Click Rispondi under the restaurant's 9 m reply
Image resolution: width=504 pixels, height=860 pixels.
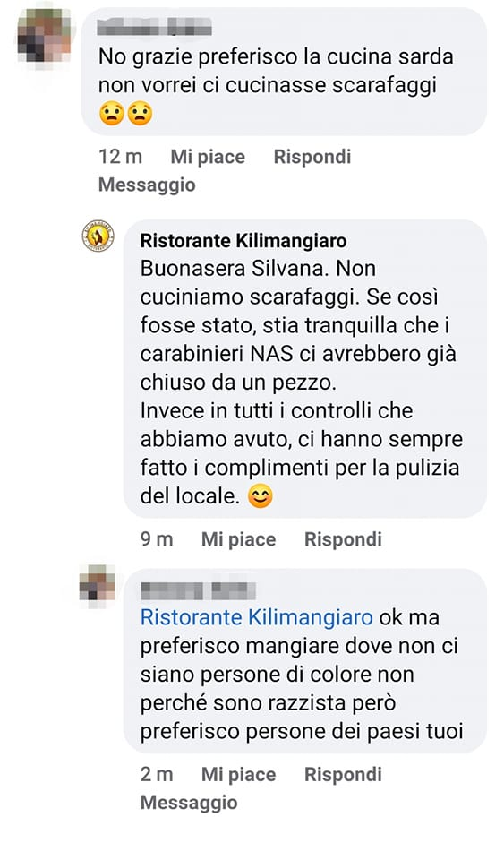coord(343,539)
